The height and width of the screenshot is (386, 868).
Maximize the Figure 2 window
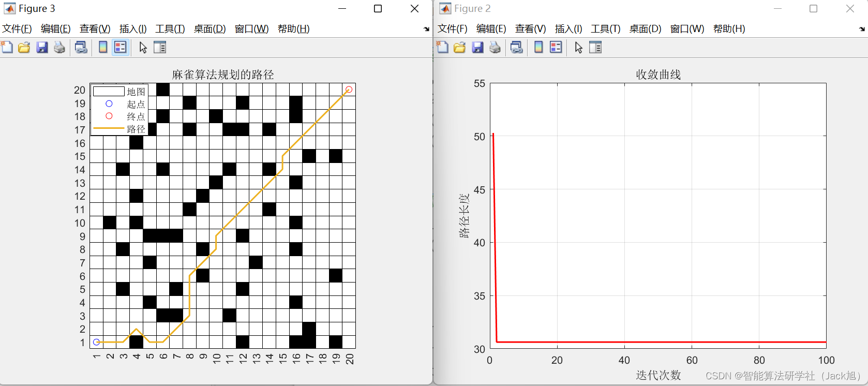point(814,9)
